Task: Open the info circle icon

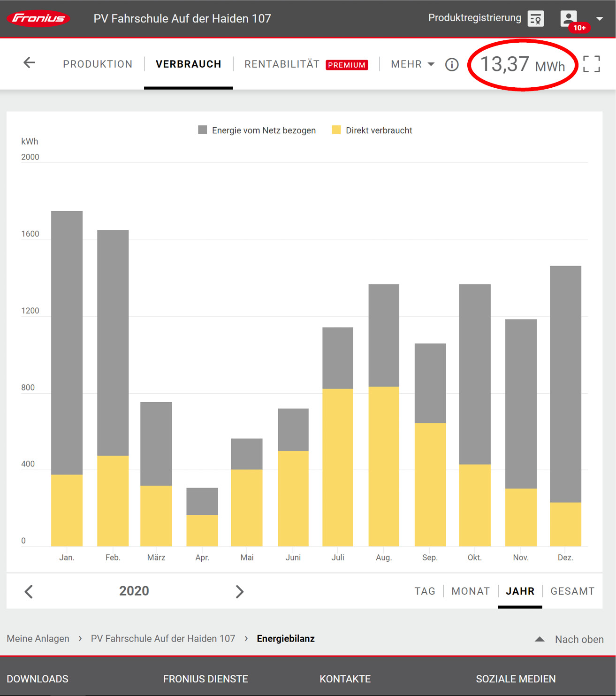Action: coord(452,64)
